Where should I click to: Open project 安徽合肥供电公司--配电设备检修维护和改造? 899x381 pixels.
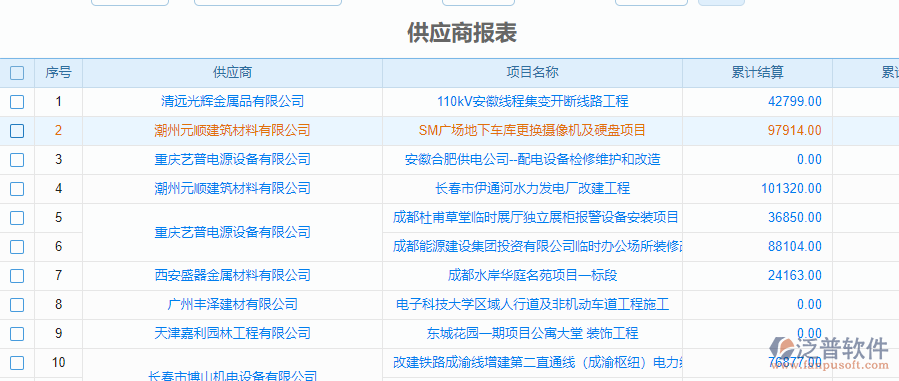[x=532, y=159]
